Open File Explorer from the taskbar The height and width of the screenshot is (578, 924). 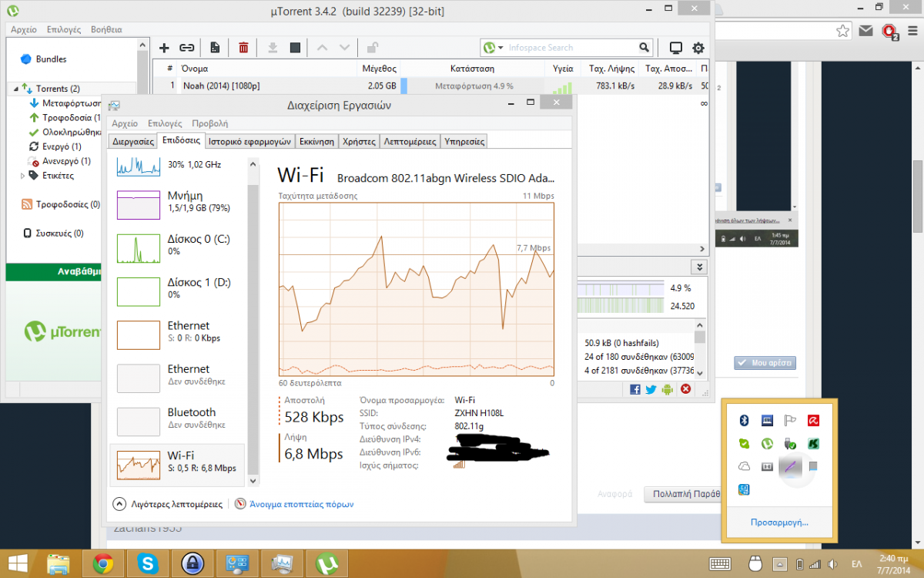tap(59, 564)
